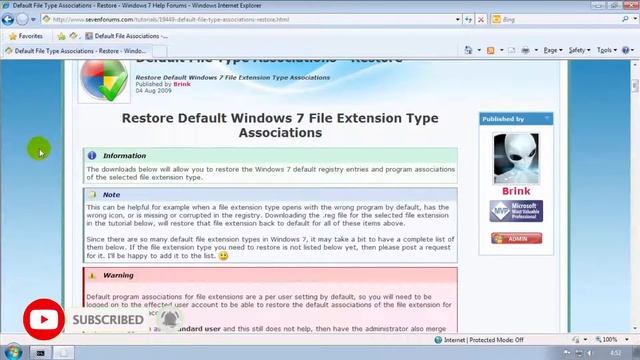Screen dimensions: 640x360
Task: Expand the feeds dropdown arrow
Action: tap(502, 50)
